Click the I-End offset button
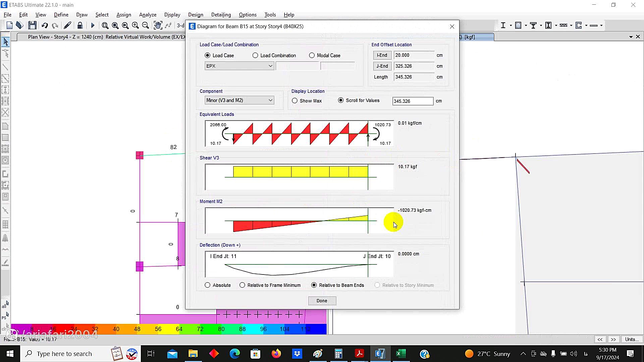The width and height of the screenshot is (644, 362). coord(382,55)
